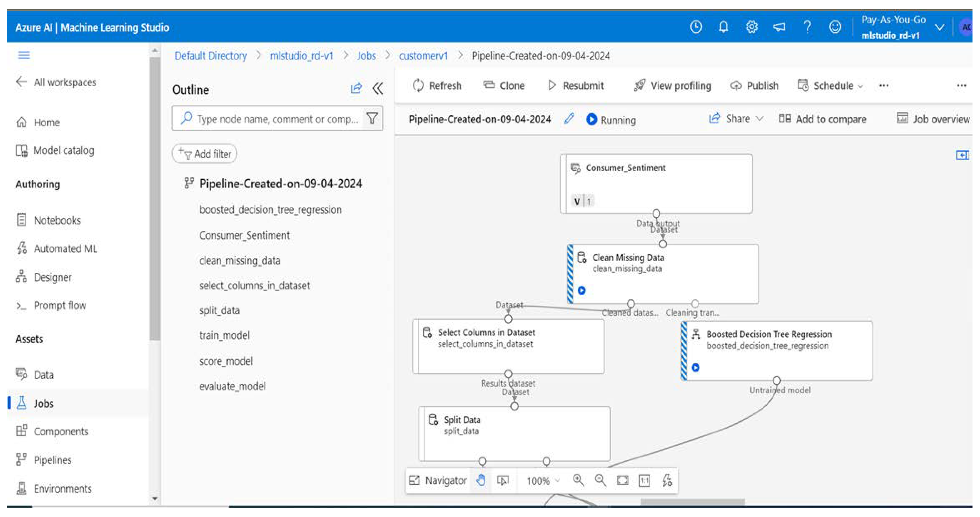Open Designer in the left sidebar
Image resolution: width=980 pixels, height=517 pixels.
[x=52, y=277]
